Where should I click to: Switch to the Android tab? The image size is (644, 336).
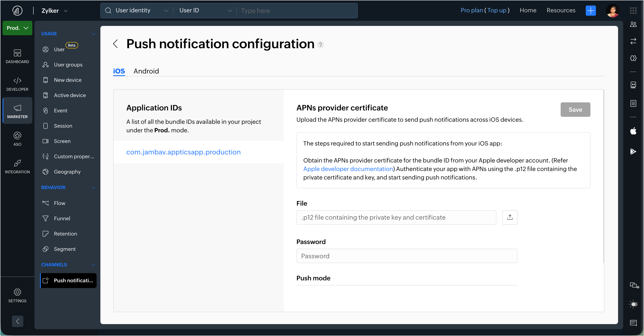[x=146, y=71]
